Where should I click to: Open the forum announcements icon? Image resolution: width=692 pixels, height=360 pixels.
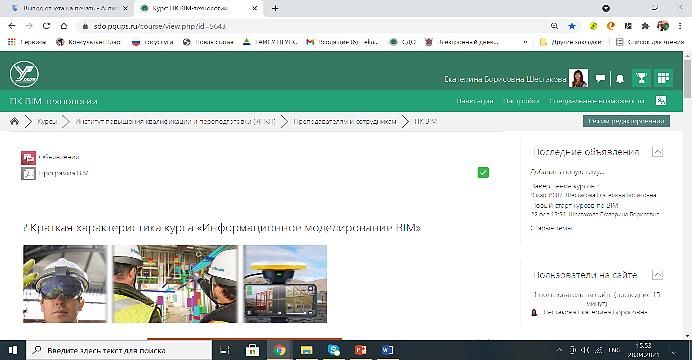28,158
